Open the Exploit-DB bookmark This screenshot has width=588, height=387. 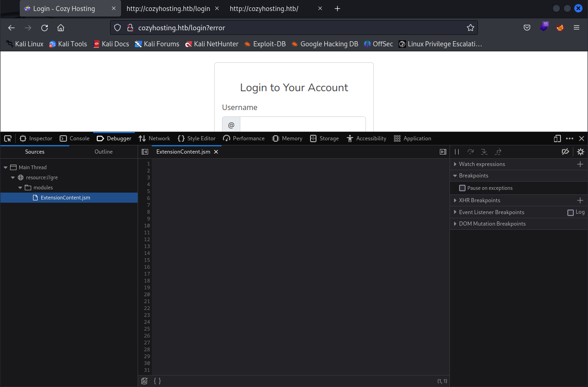(x=266, y=44)
